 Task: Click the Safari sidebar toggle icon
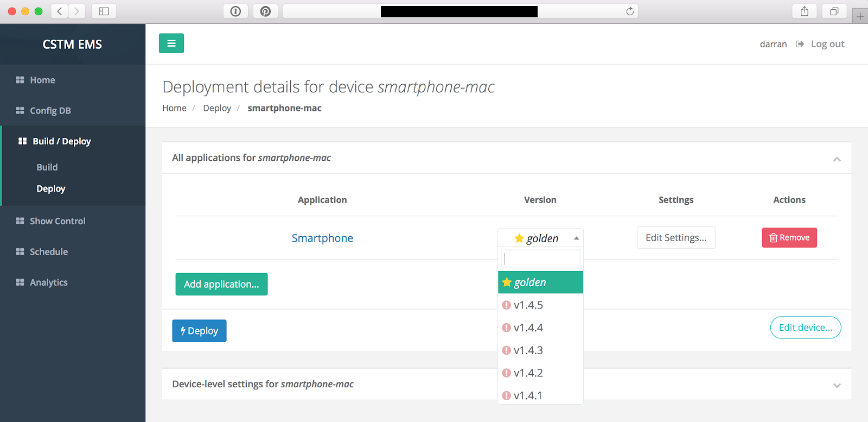[x=104, y=11]
